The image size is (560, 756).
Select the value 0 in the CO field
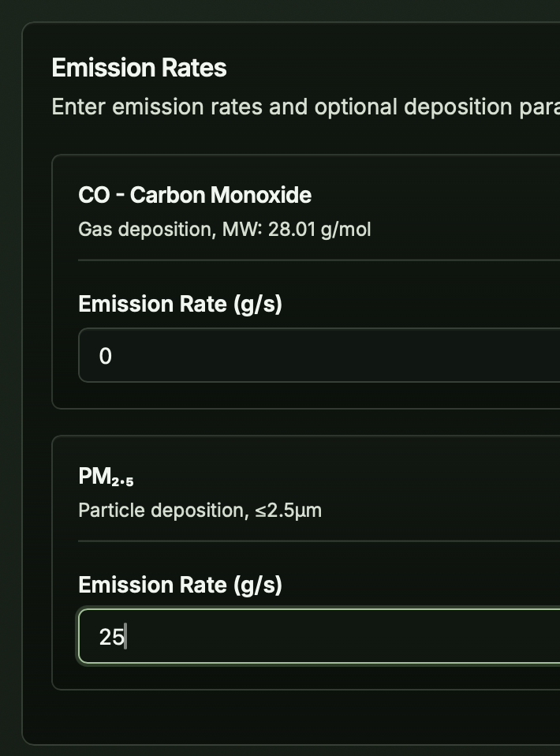105,356
